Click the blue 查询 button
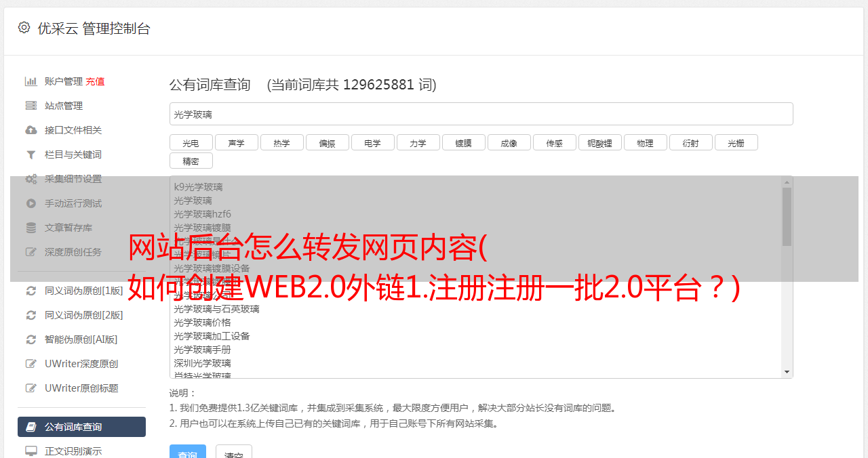This screenshot has height=458, width=868. 188,452
